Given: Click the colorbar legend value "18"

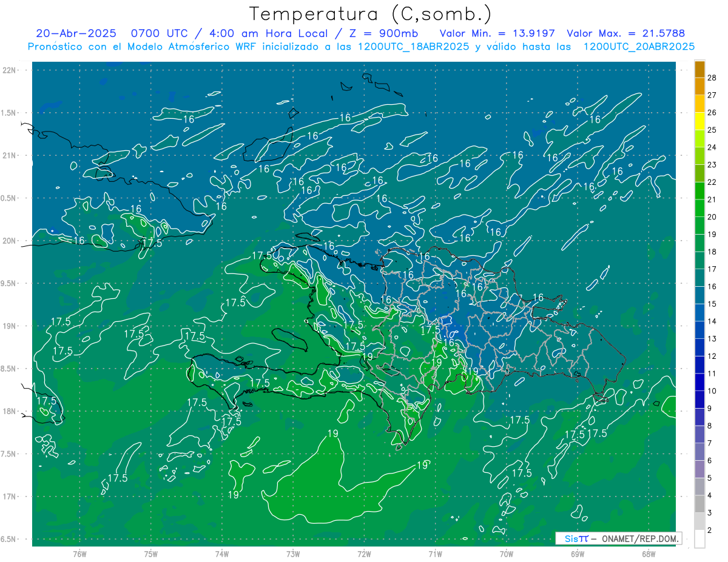Looking at the screenshot, I should [x=712, y=252].
